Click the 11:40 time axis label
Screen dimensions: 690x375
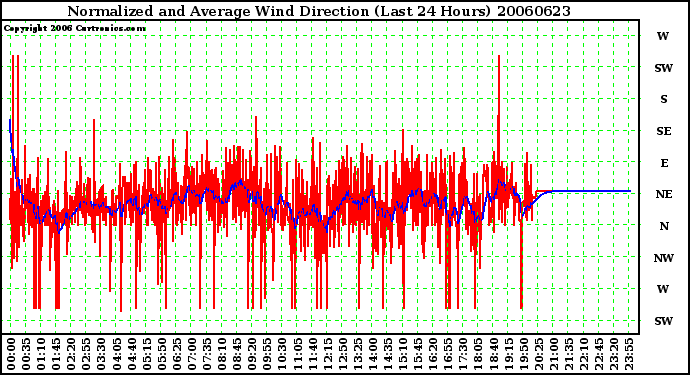tap(312, 354)
